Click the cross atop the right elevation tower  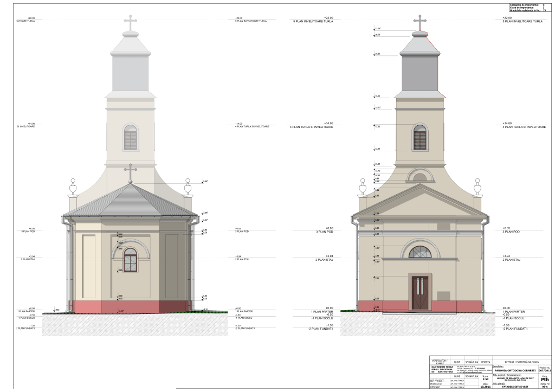(419, 22)
